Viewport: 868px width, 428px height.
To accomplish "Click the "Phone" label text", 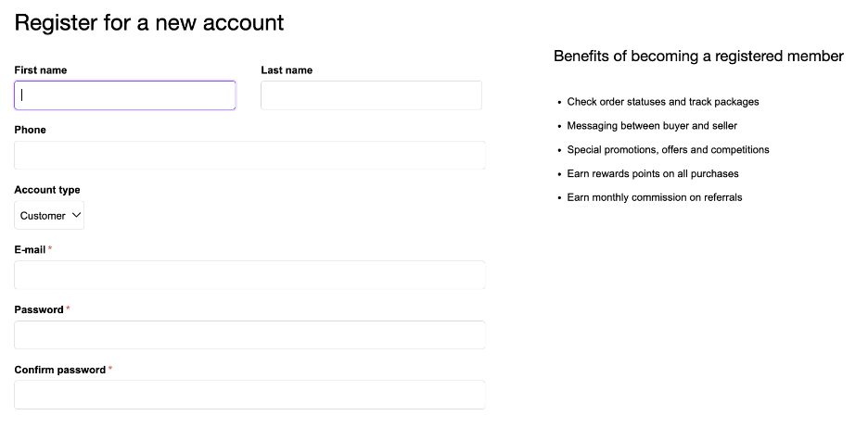I will pyautogui.click(x=30, y=130).
